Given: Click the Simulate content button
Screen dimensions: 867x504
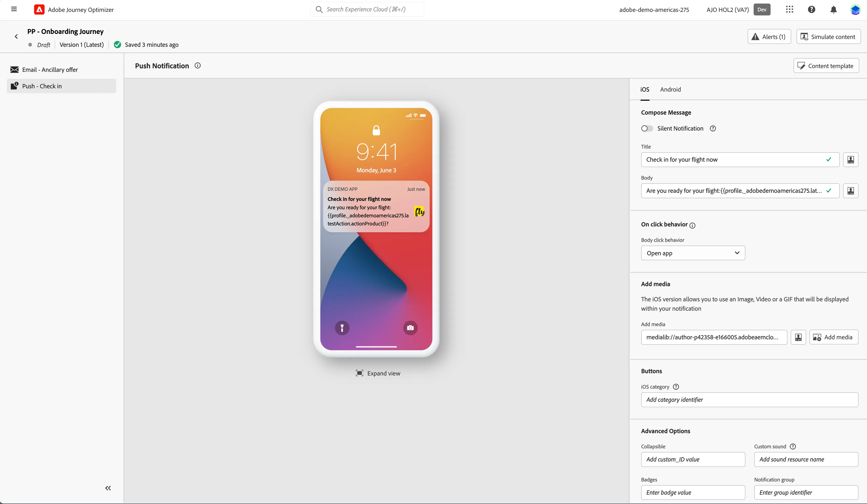Looking at the screenshot, I should pyautogui.click(x=829, y=36).
